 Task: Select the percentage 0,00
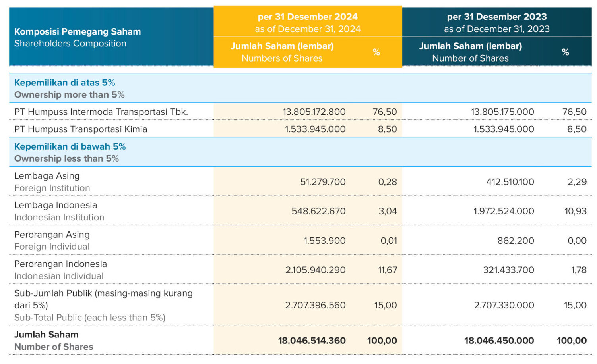click(577, 241)
